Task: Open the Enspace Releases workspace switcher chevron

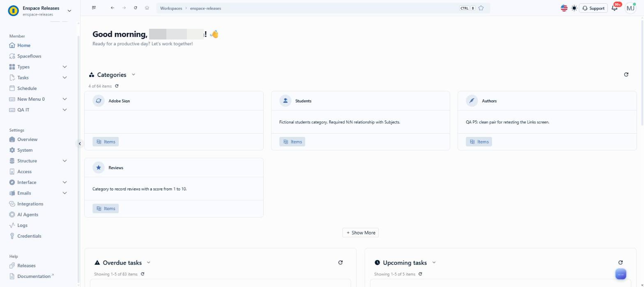Action: tap(69, 11)
